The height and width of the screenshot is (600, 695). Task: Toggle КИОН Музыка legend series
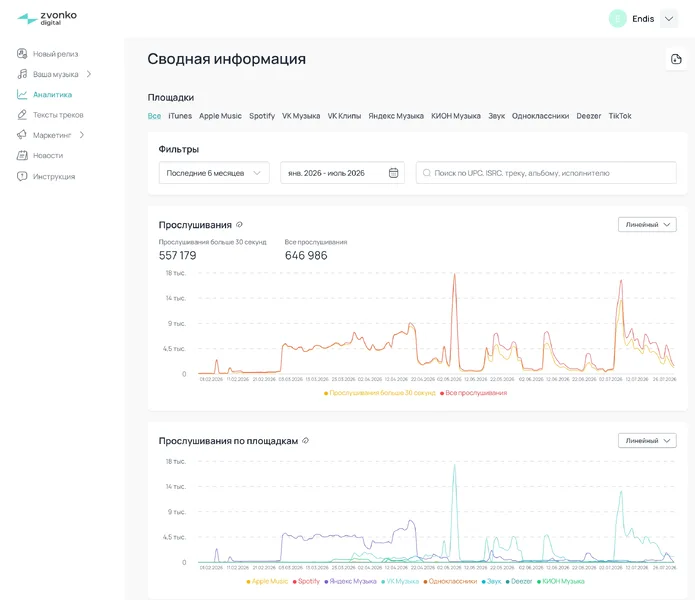(x=561, y=581)
